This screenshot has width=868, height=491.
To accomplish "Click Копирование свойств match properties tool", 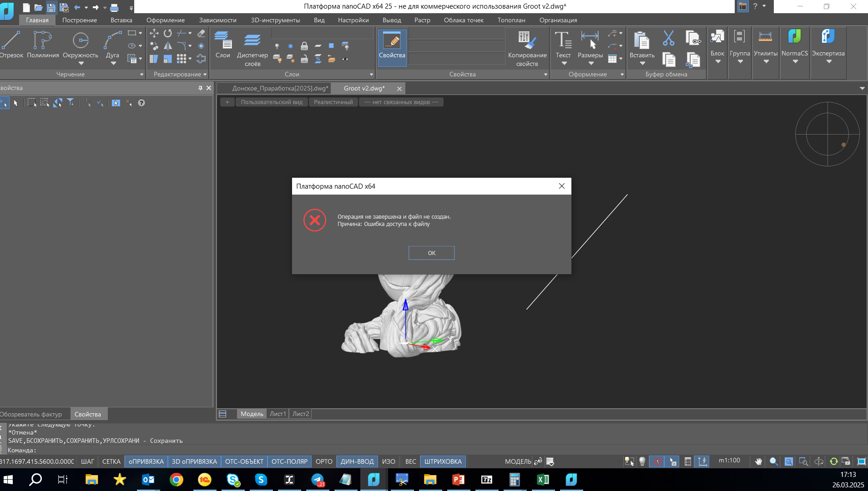I will (527, 49).
